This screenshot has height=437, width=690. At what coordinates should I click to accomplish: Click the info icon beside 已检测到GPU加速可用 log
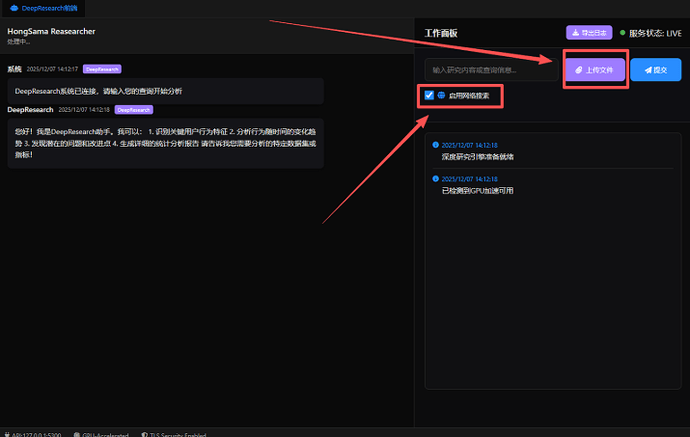click(x=436, y=179)
